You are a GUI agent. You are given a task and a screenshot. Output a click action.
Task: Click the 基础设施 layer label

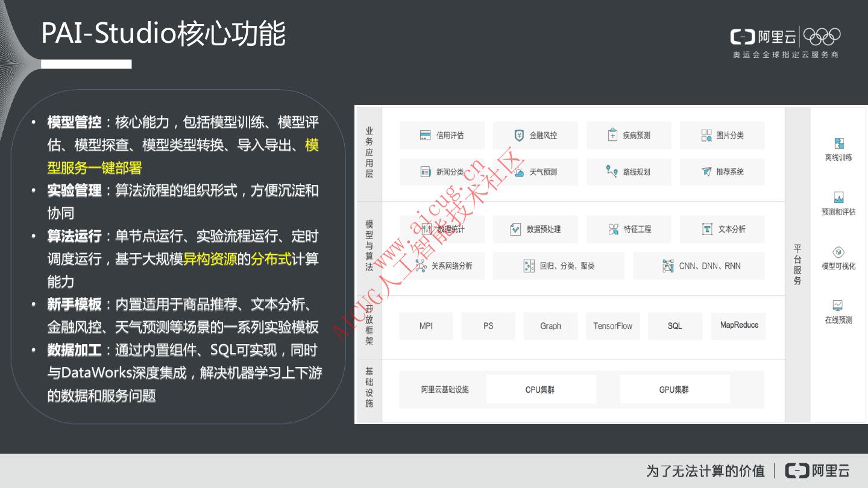[369, 387]
